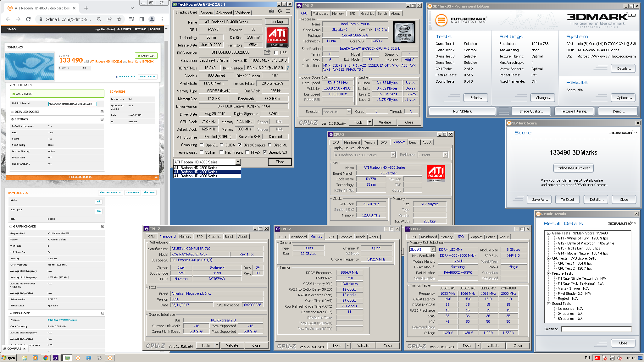Switch to Chrome via taskbar icon
The height and width of the screenshot is (362, 644).
pyautogui.click(x=46, y=358)
